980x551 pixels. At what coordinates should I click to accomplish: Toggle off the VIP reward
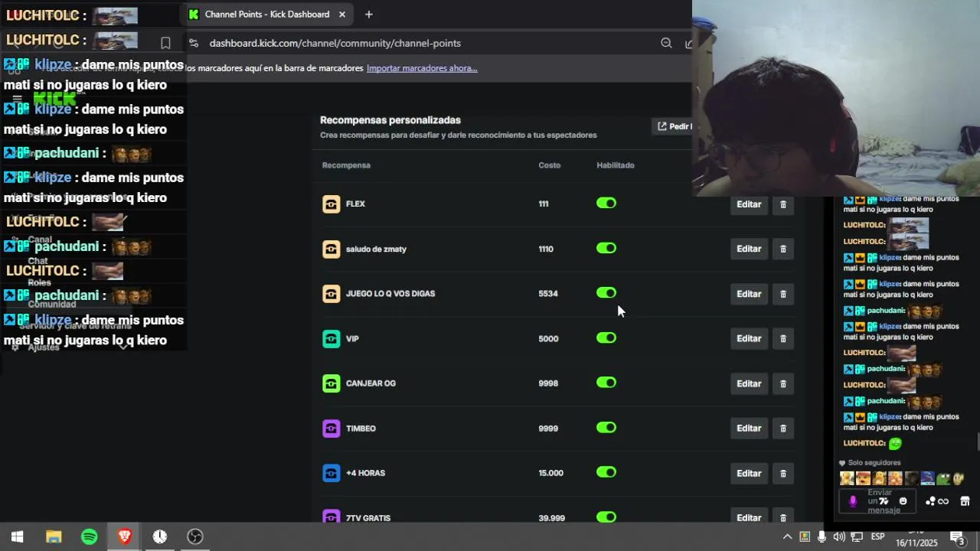click(606, 338)
